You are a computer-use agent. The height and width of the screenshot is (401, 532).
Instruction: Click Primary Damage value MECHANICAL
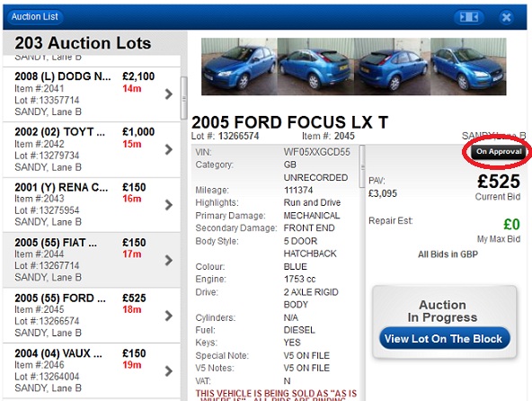(312, 216)
